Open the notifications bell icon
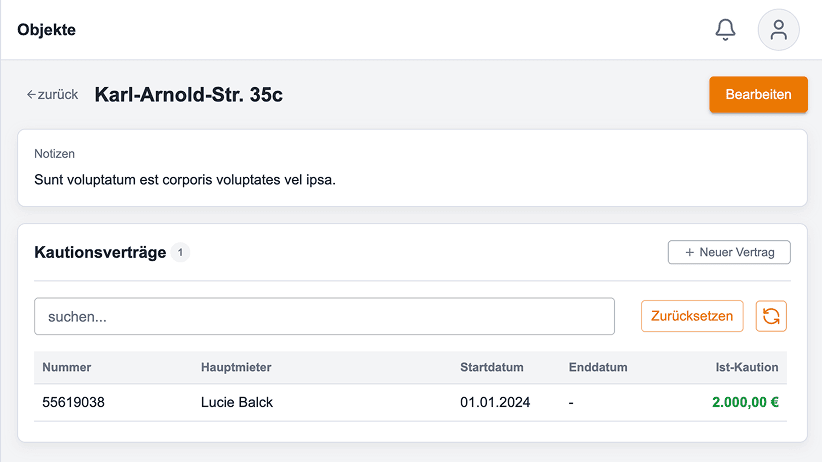This screenshot has height=462, width=822. tap(725, 29)
